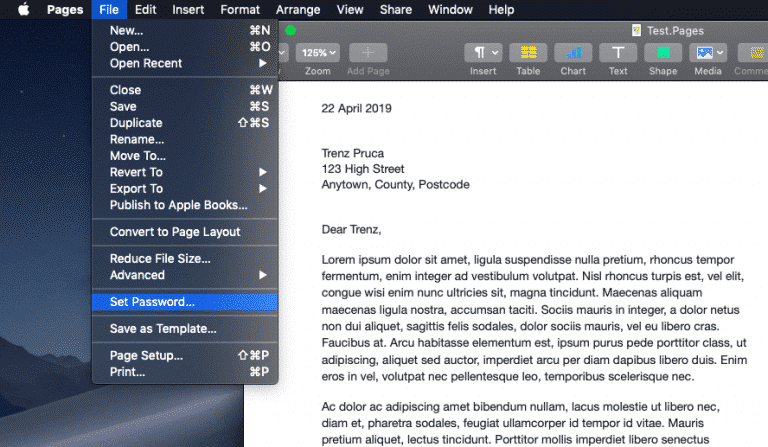Screen dimensions: 768x447
Task: Select Convert to Page Layout
Action: 185,232
